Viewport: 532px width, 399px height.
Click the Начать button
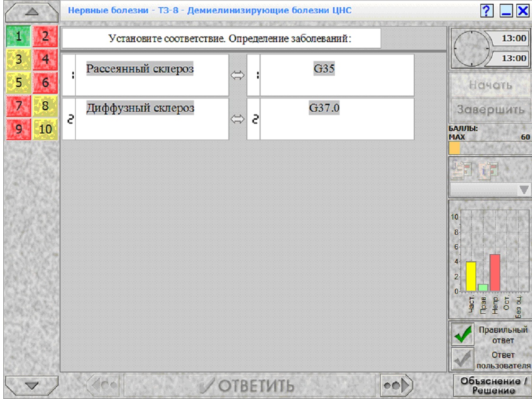[490, 85]
